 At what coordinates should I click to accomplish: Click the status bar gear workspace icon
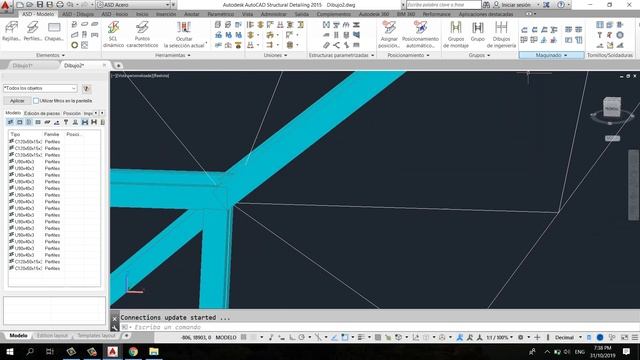[x=520, y=338]
